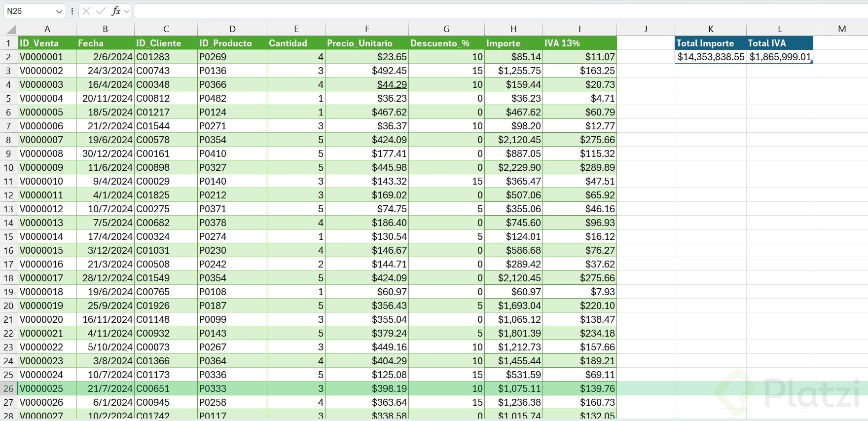
Task: Select the $2,229.90 importe cell
Action: point(514,168)
